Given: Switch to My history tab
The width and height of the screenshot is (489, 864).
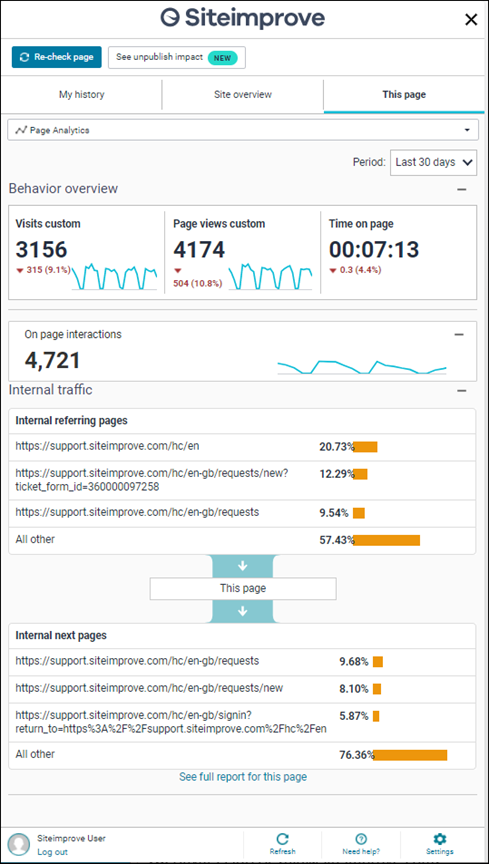Looking at the screenshot, I should click(x=82, y=95).
